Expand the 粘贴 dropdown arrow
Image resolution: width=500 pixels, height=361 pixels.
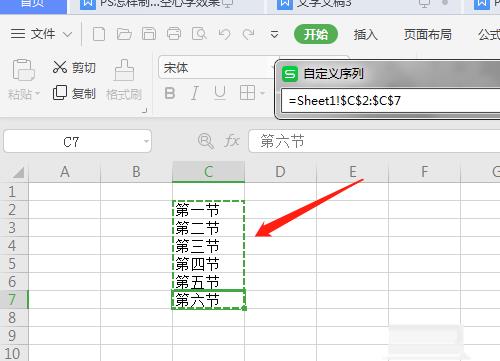(37, 94)
